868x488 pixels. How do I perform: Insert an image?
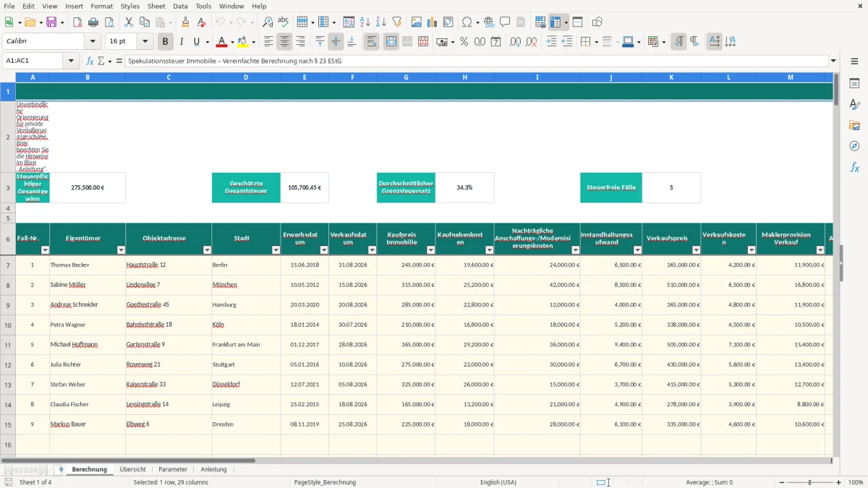click(417, 22)
